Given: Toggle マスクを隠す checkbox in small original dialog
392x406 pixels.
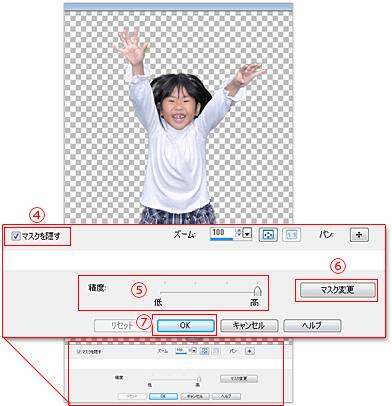Looking at the screenshot, I should coord(79,351).
